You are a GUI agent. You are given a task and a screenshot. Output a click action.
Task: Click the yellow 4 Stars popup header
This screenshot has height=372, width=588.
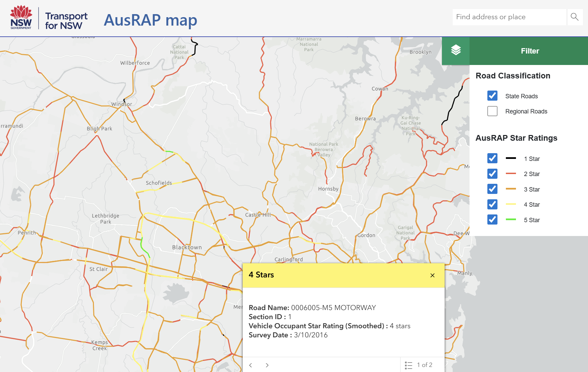pos(337,275)
